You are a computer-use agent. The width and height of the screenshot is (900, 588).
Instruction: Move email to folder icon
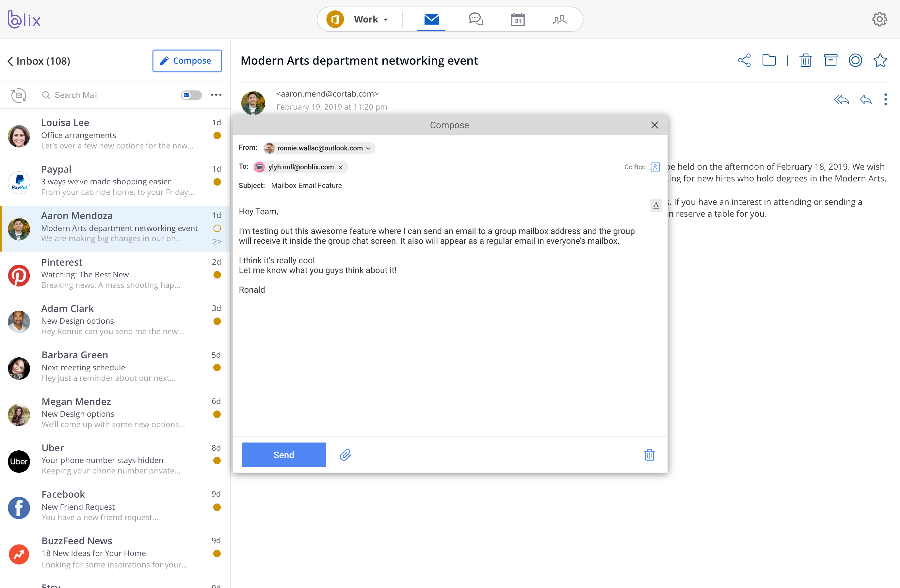[x=769, y=60]
